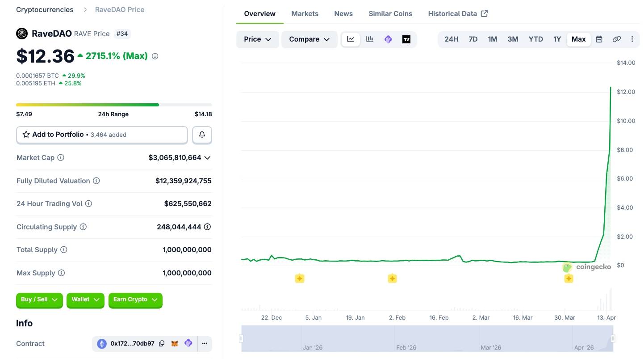Screen dimensions: 644x359
Task: Copy the RaveDAO contract address
Action: click(x=161, y=343)
